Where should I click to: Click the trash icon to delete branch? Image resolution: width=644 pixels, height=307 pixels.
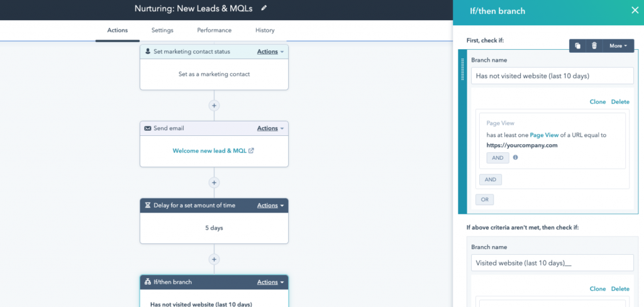[x=594, y=46]
